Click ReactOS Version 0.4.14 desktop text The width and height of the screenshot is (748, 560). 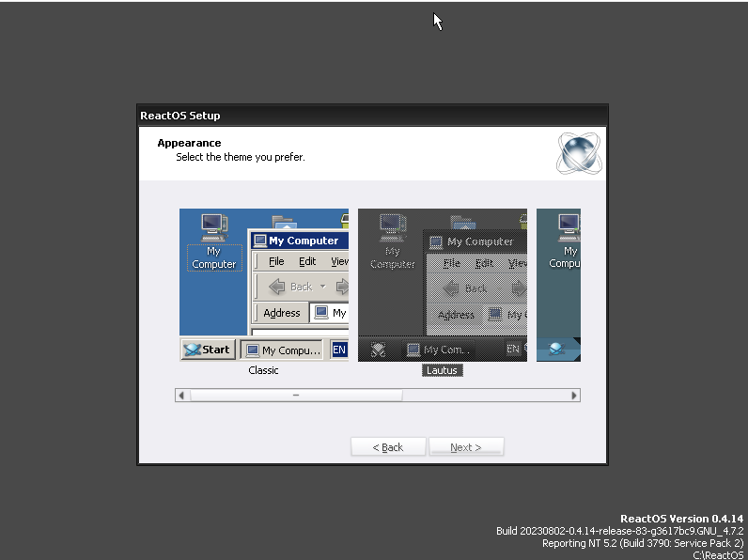pos(681,519)
